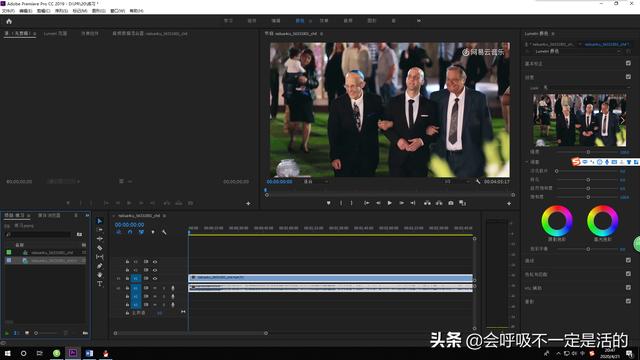Adjust Look Intensity slider
Screen dimensions: 640x360
tap(588, 152)
